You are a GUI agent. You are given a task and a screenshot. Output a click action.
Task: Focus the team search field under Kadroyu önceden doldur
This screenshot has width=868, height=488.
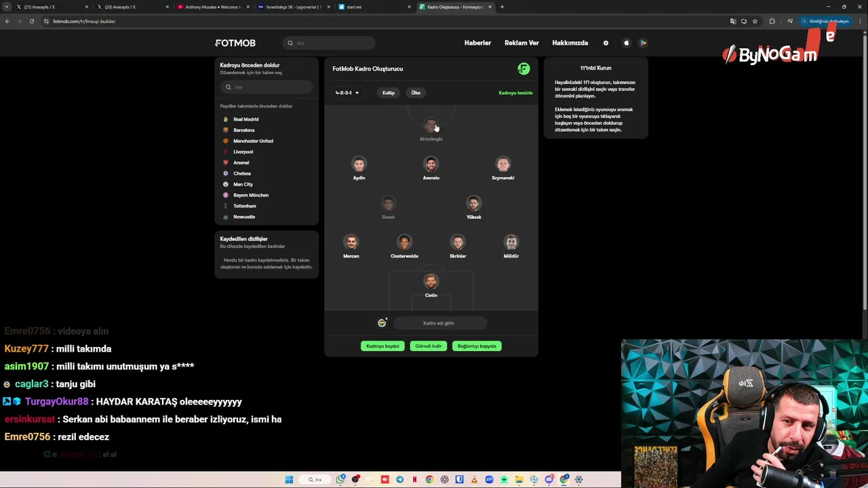coord(267,87)
